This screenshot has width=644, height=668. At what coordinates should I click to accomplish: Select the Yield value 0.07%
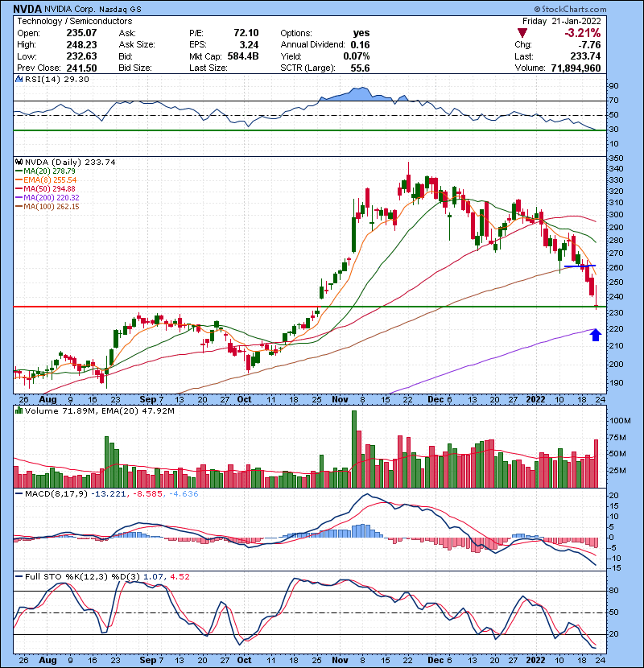pyautogui.click(x=357, y=56)
